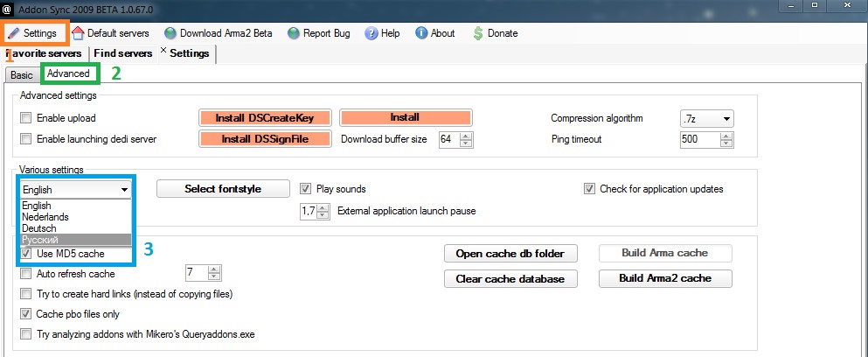This screenshot has width=868, height=357.
Task: Switch to the Find servers tab
Action: [123, 53]
